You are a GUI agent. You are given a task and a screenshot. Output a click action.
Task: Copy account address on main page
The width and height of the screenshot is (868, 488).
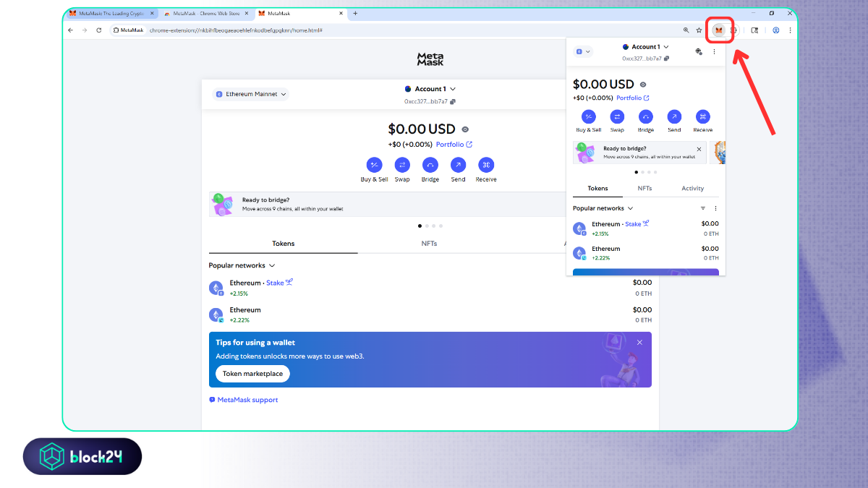[x=453, y=102]
